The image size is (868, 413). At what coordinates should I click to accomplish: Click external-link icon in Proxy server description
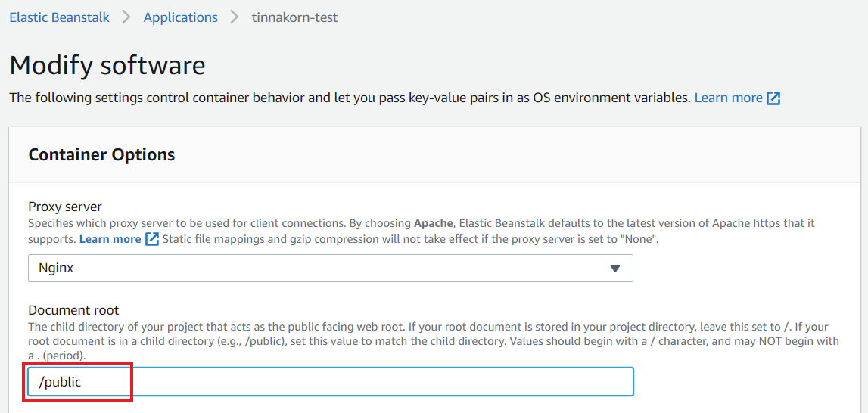tap(152, 239)
